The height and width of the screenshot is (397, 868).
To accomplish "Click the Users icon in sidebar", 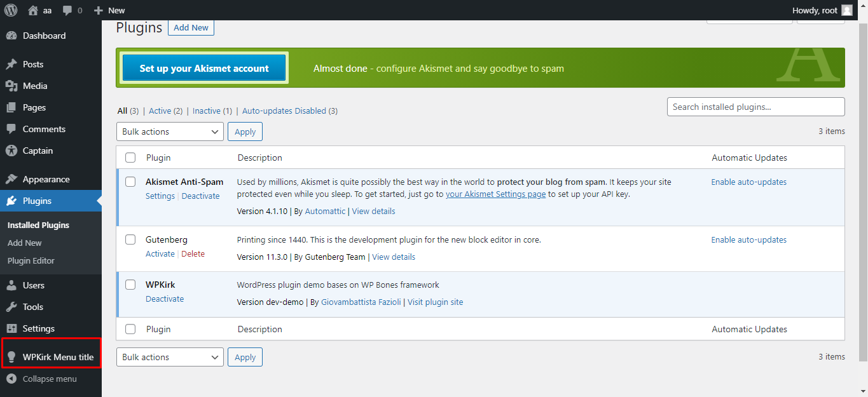I will click(11, 285).
